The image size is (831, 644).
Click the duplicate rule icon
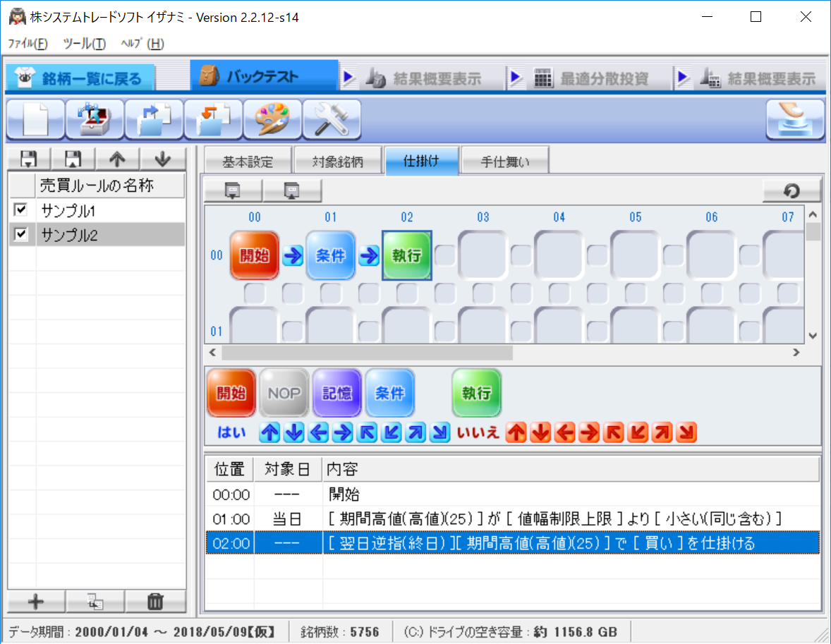(x=95, y=602)
